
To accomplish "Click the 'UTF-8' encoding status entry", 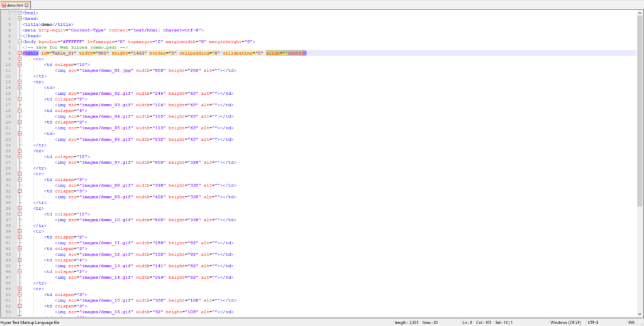I will pyautogui.click(x=593, y=323).
